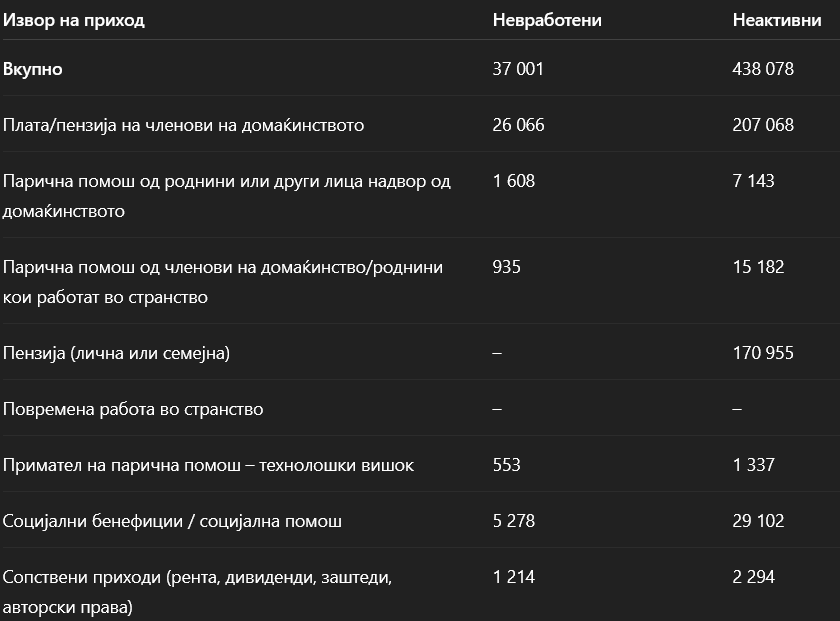Viewport: 840px width, 621px height.
Task: Click the inactive value 7 143
Action: coord(753,181)
